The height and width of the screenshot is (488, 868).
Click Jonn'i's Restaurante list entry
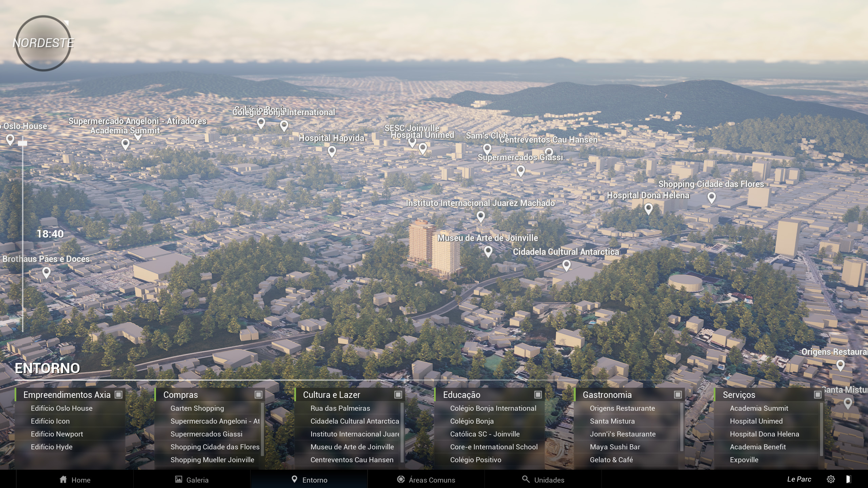[627, 434]
